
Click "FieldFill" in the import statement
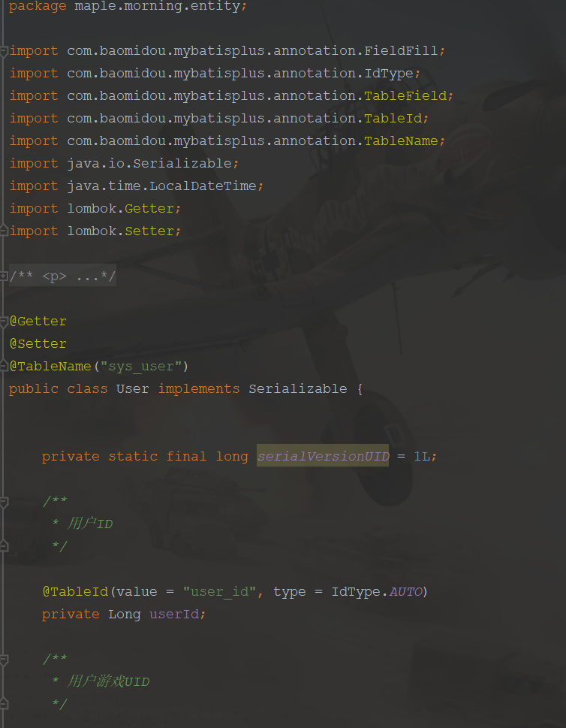401,50
